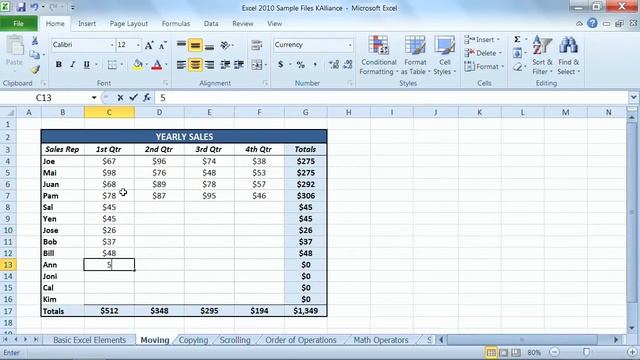Open Insert Function fx dialog

pos(147,98)
